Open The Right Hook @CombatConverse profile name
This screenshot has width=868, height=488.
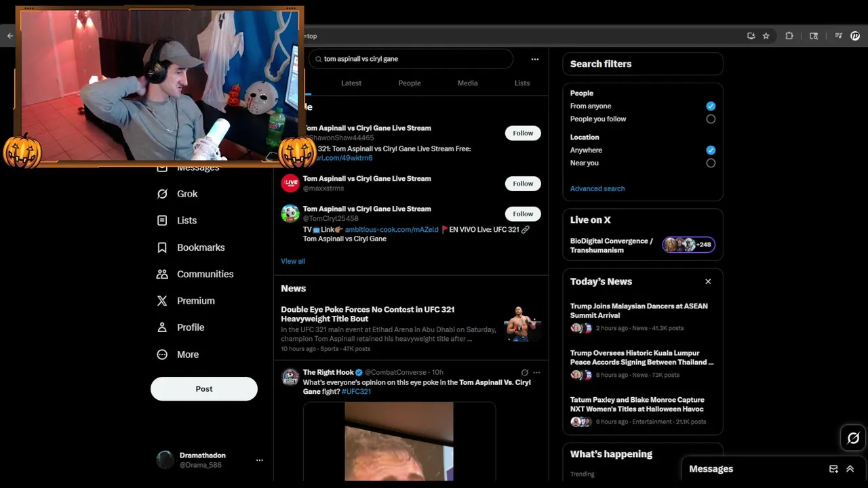[328, 372]
